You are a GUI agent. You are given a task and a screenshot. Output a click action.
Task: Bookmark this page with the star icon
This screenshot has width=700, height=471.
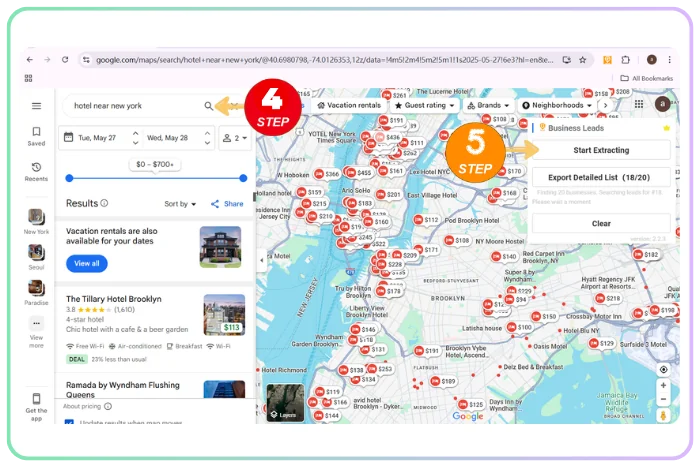(x=583, y=60)
